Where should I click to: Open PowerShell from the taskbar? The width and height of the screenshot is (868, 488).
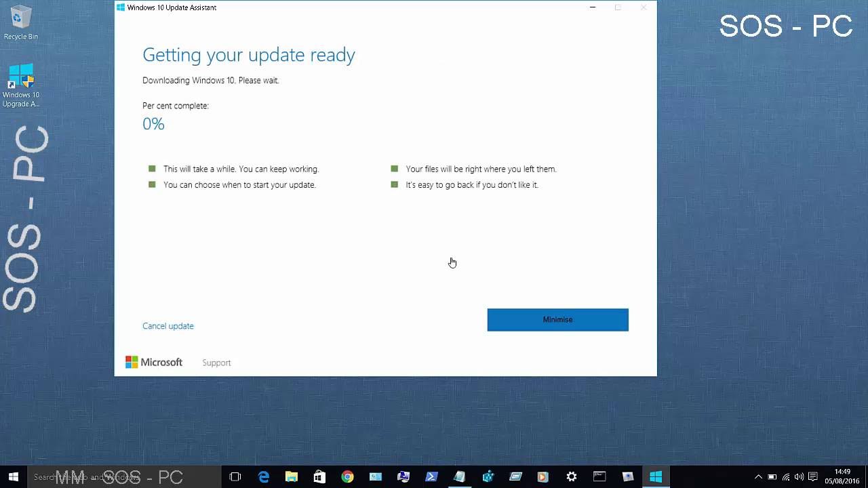tap(431, 477)
